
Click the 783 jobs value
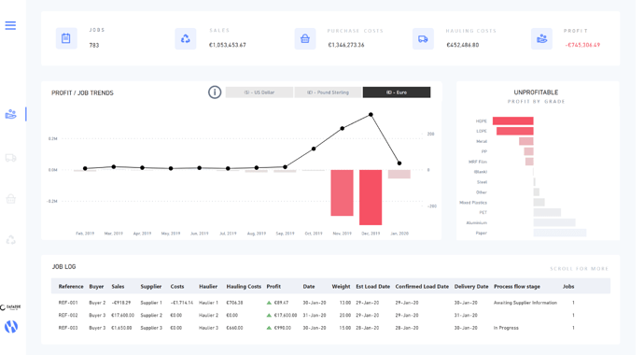94,45
